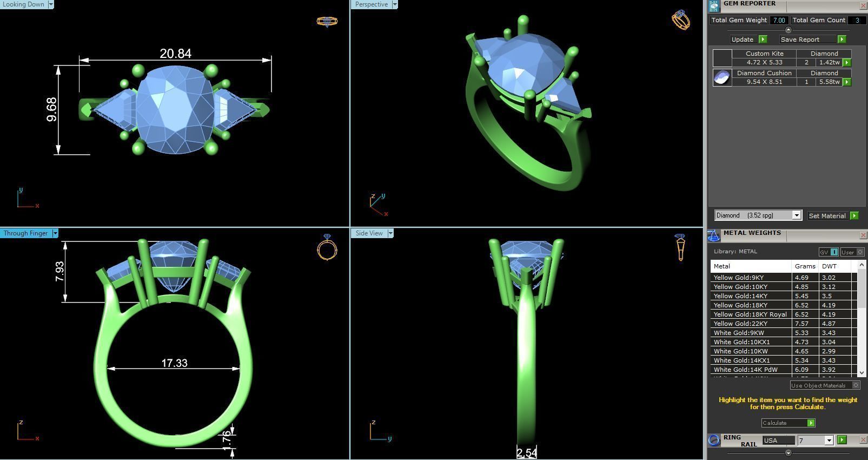This screenshot has height=460, width=868.
Task: Click the green arrow on Calculate
Action: coord(811,423)
